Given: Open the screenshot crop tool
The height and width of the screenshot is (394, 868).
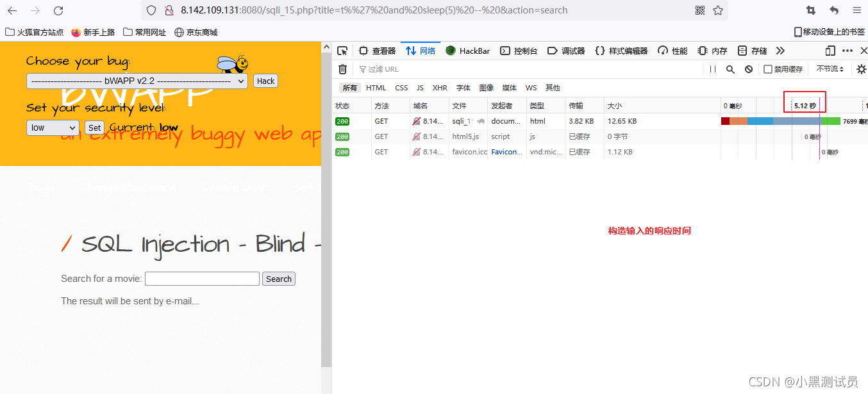Looking at the screenshot, I should point(811,10).
